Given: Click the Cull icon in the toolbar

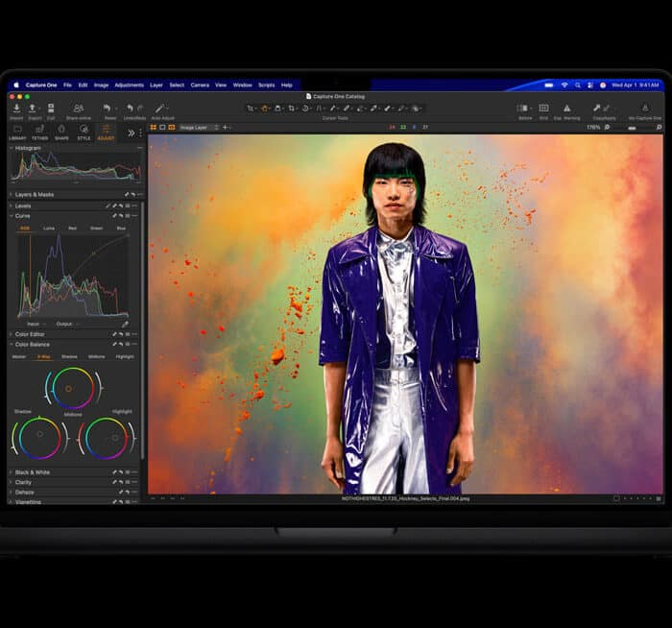Looking at the screenshot, I should tap(51, 108).
